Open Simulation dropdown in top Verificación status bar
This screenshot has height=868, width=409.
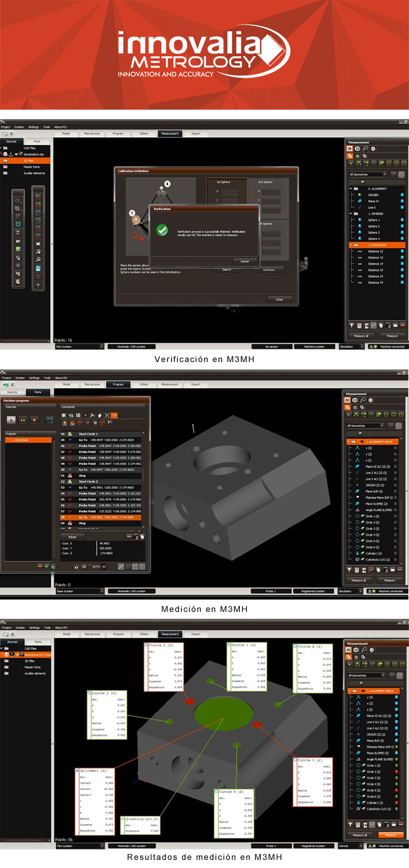(x=350, y=347)
